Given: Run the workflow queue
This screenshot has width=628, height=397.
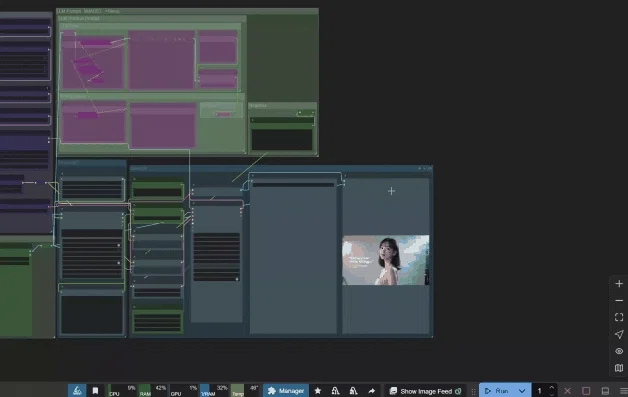Looking at the screenshot, I should (x=497, y=391).
